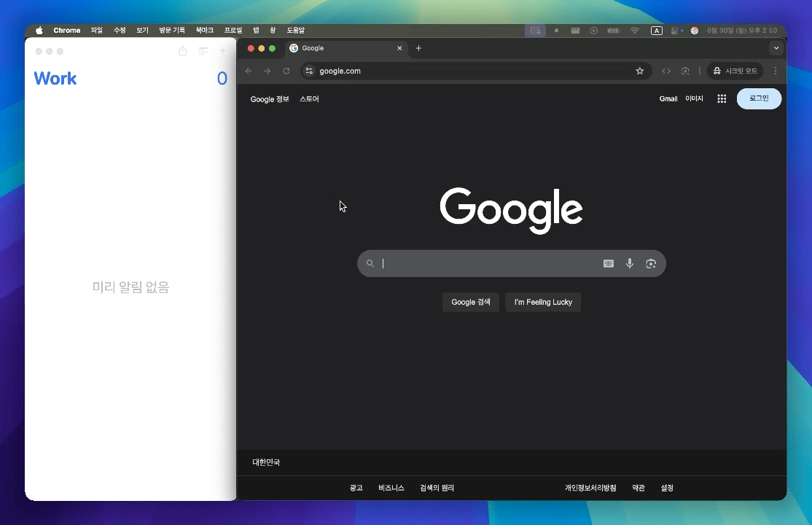
Task: Open the 프로필 menu
Action: tap(233, 31)
